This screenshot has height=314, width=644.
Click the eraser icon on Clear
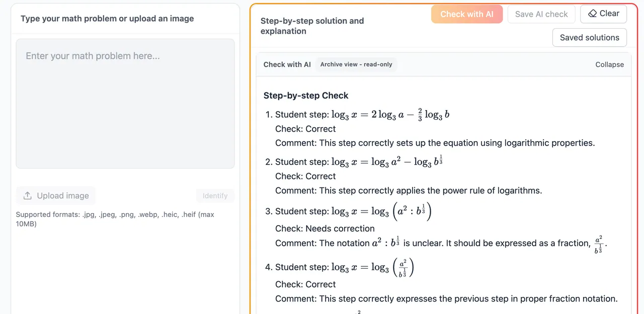(x=592, y=14)
